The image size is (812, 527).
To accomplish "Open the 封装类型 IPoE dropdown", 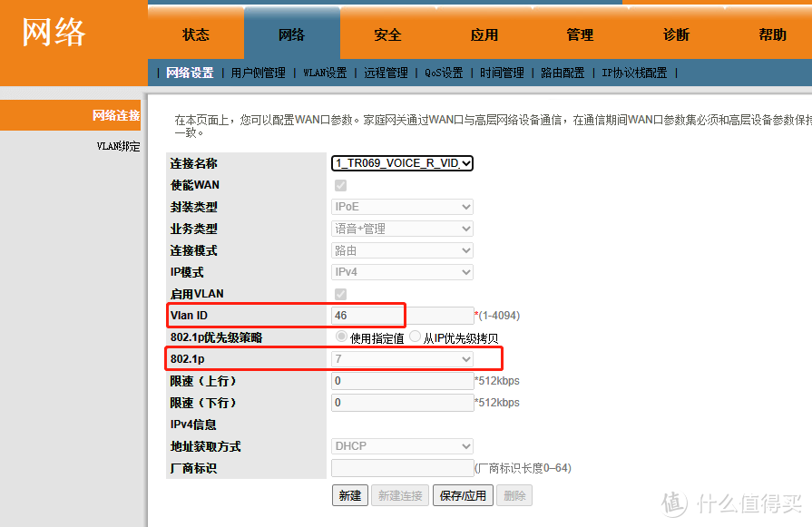I will [402, 207].
